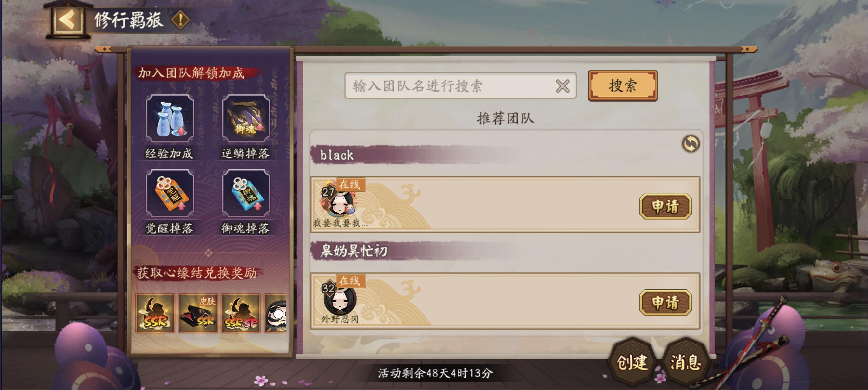The width and height of the screenshot is (868, 390).
Task: Go back using the arrow icon
Action: 67,20
